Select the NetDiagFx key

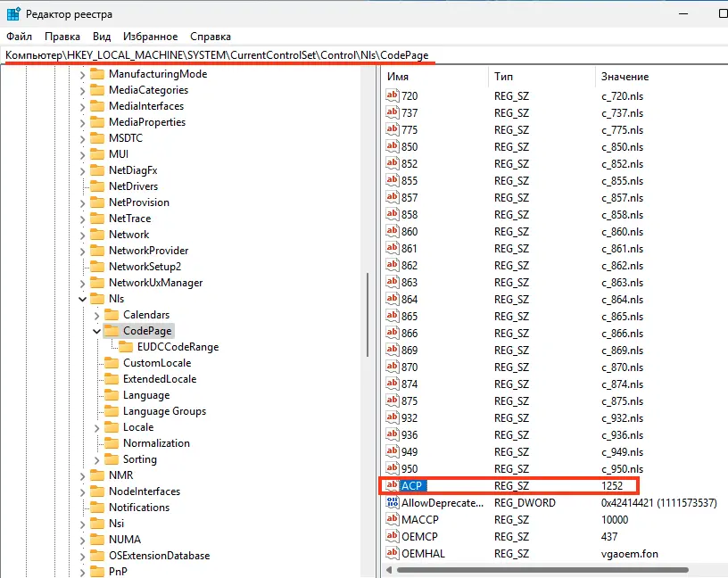133,170
